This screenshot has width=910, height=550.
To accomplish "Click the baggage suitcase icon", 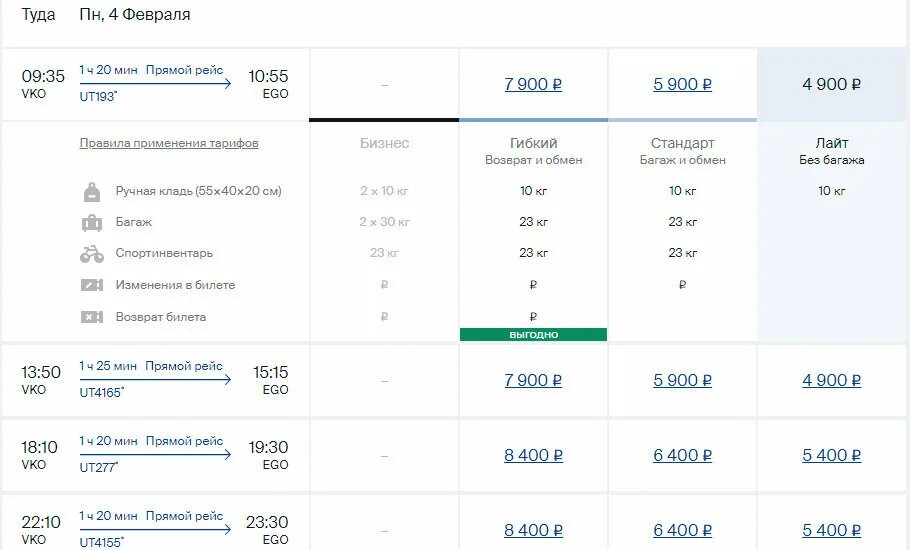I will (92, 222).
